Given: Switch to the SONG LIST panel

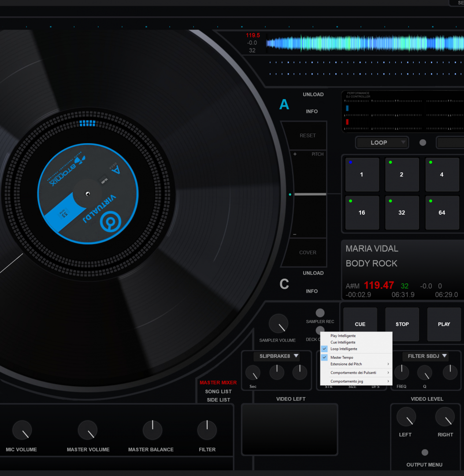Looking at the screenshot, I should [218, 391].
